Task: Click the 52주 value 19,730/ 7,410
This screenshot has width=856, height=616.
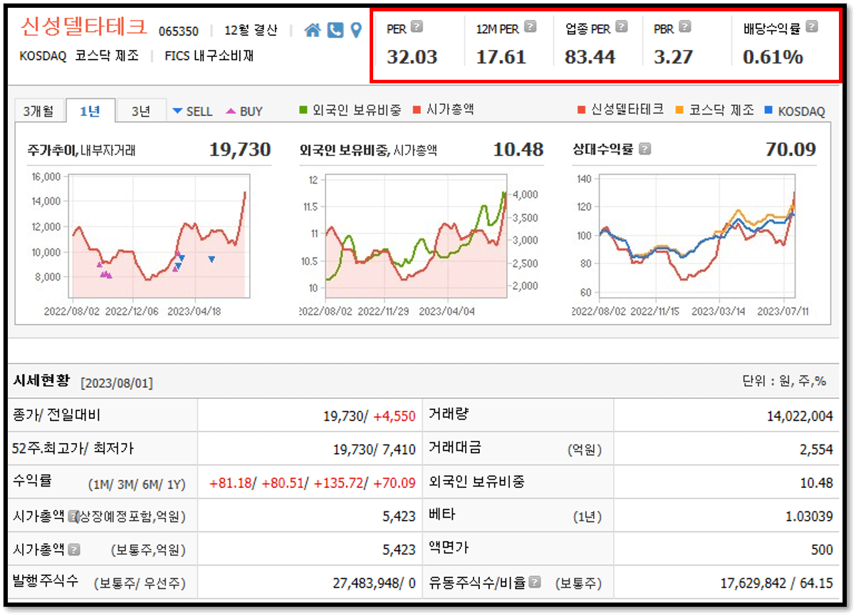Action: (x=374, y=449)
